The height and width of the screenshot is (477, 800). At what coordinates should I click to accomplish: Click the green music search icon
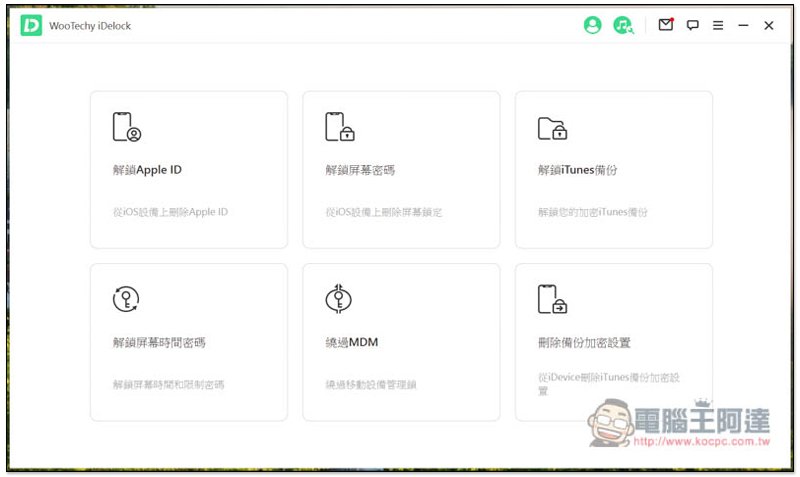tap(623, 25)
